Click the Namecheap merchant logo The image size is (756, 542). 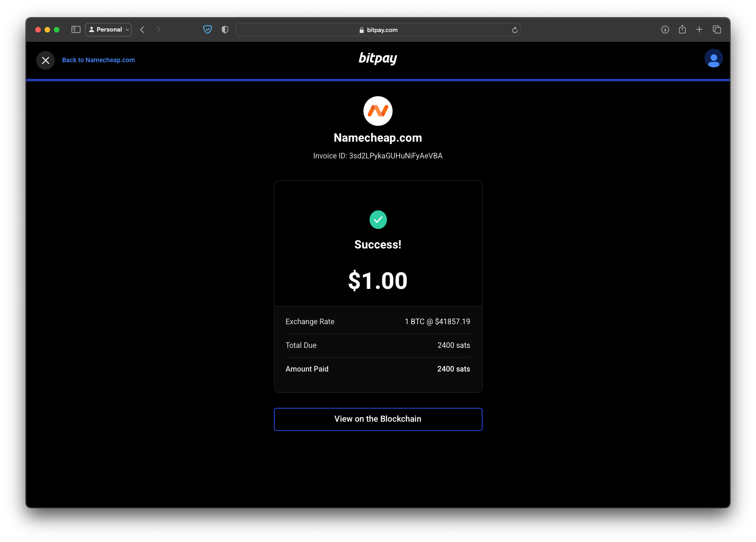point(378,111)
